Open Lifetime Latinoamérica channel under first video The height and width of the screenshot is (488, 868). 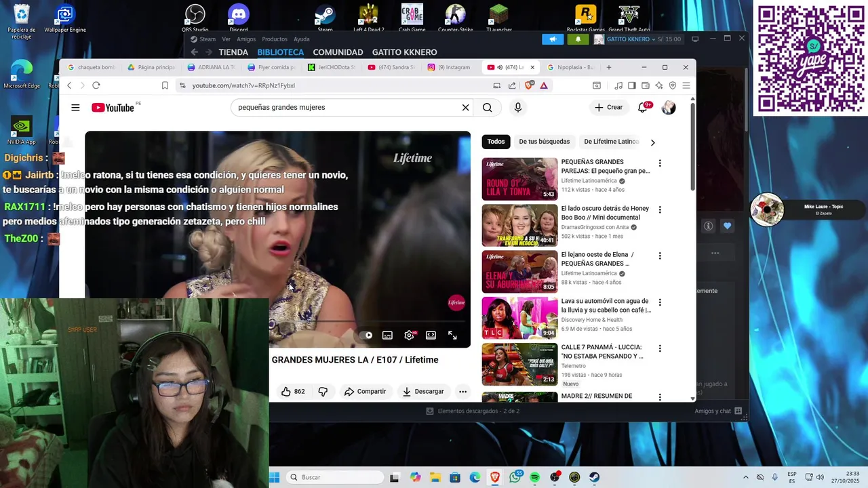click(589, 181)
